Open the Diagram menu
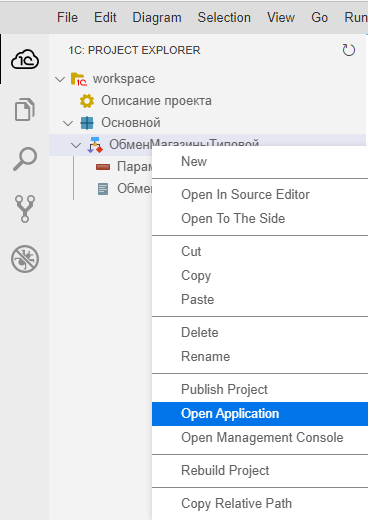 pos(157,17)
